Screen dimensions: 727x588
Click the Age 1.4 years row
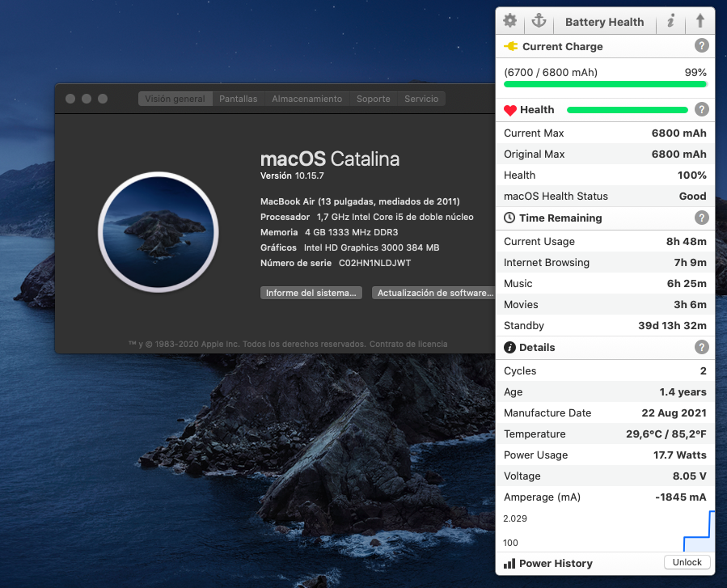tap(605, 391)
